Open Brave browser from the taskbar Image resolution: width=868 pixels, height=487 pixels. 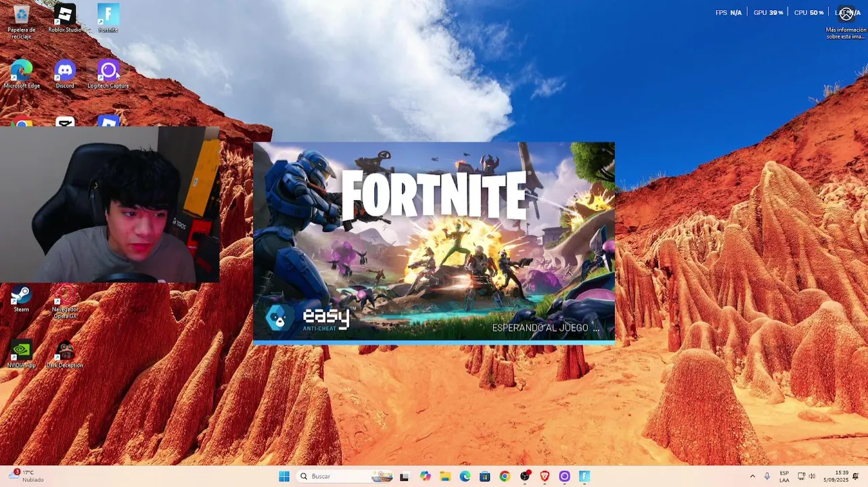coord(545,476)
